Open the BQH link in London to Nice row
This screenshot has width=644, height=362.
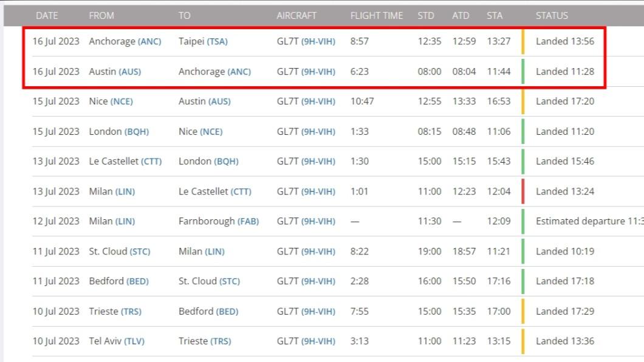[x=137, y=132]
